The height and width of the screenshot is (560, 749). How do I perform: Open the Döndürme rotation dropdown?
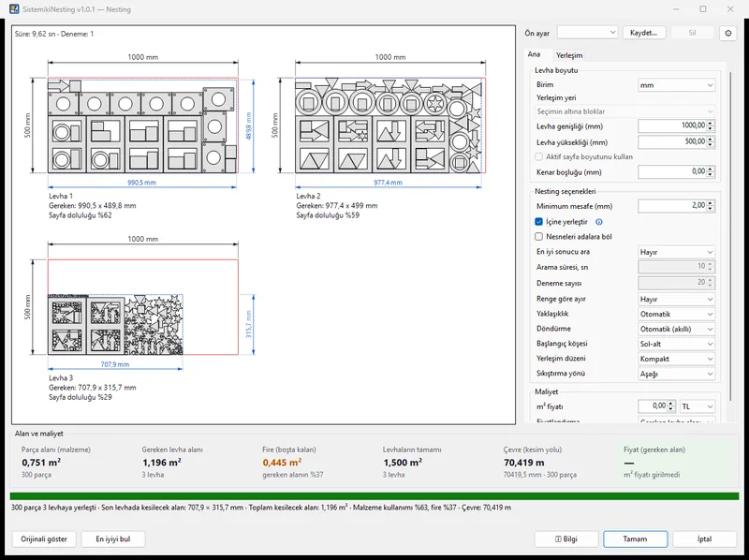point(676,329)
